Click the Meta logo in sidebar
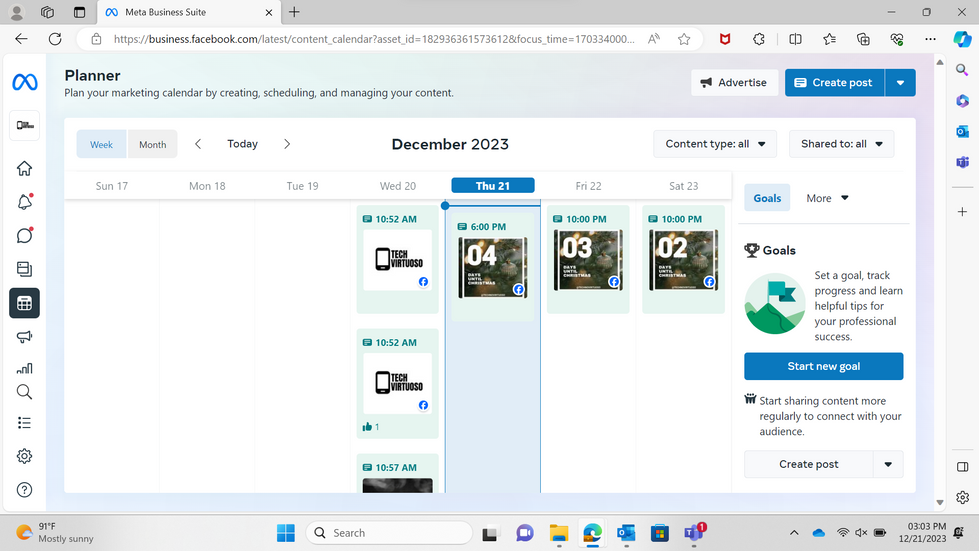This screenshot has height=551, width=979. click(24, 82)
